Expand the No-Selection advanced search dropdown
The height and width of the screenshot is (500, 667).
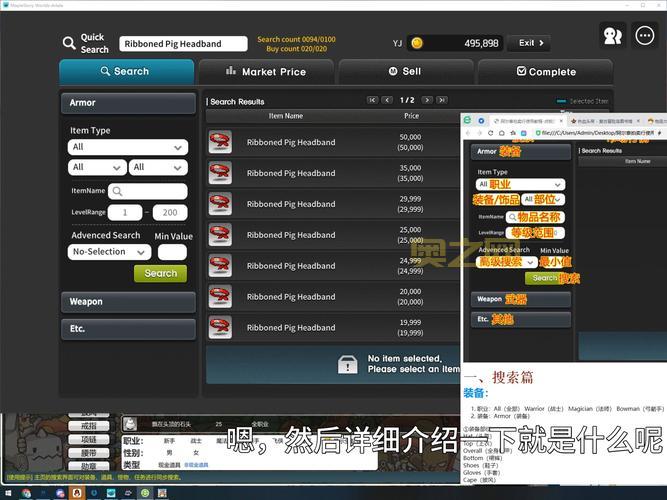point(109,252)
